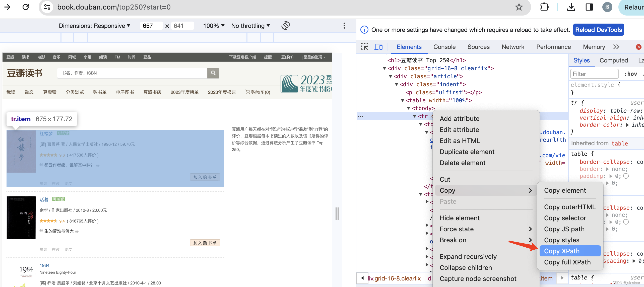
Task: Choose Copy JS path
Action: (x=570, y=229)
